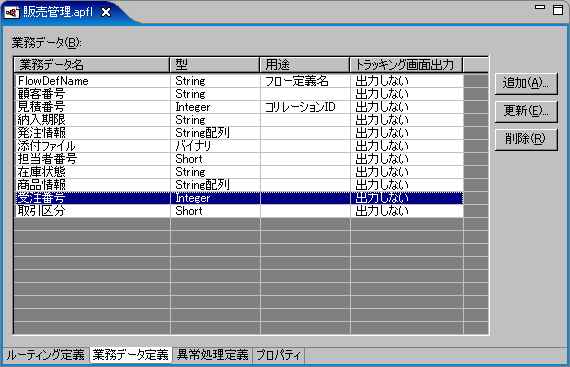
Task: Select the 販売管理.apfl tab title
Action: 58,12
